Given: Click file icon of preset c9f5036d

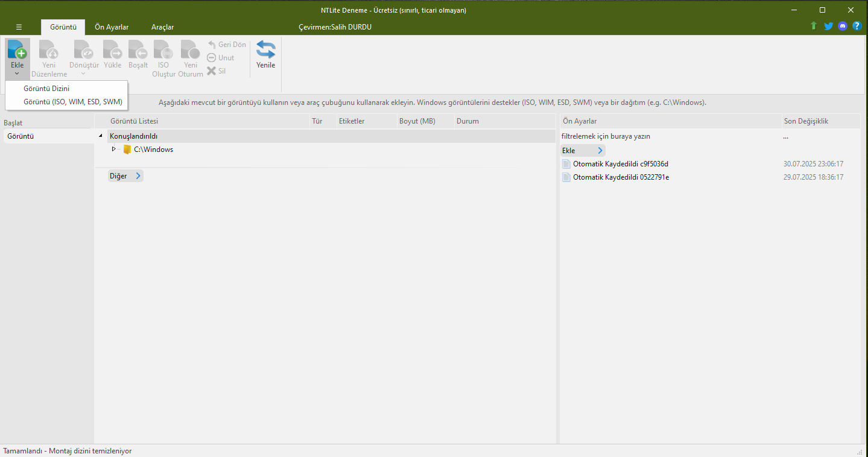Looking at the screenshot, I should [x=566, y=164].
